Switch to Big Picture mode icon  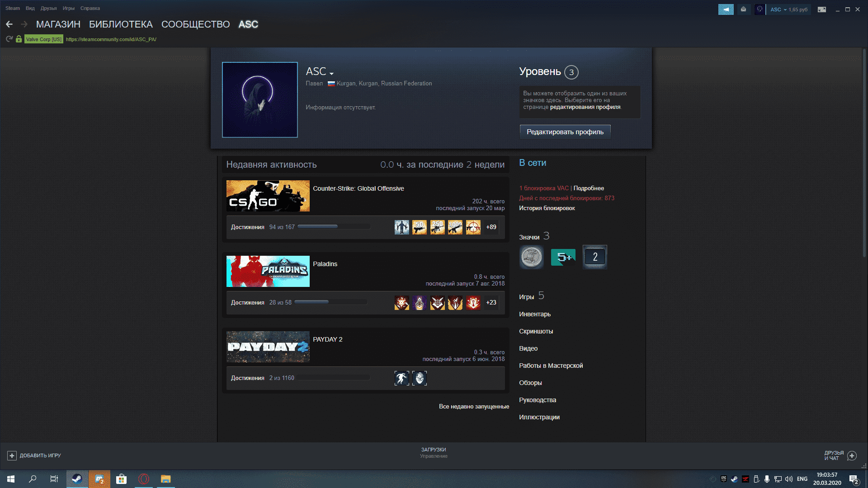pyautogui.click(x=822, y=9)
